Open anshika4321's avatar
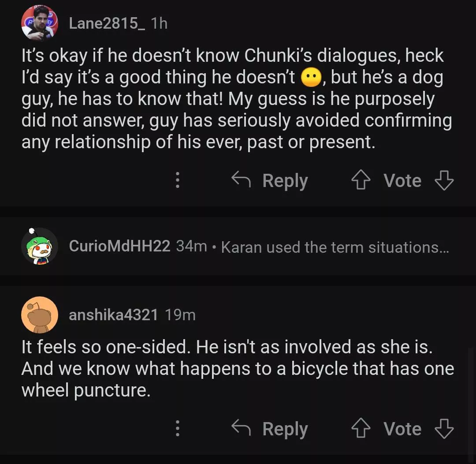This screenshot has height=464, width=476. 40,315
